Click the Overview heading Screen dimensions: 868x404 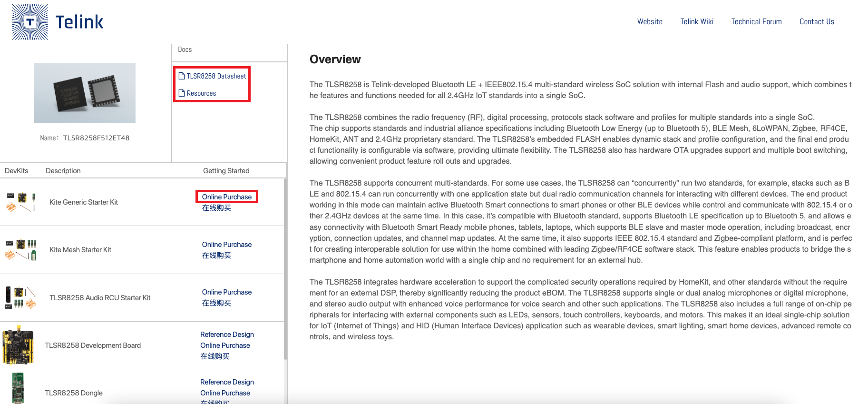click(x=335, y=59)
